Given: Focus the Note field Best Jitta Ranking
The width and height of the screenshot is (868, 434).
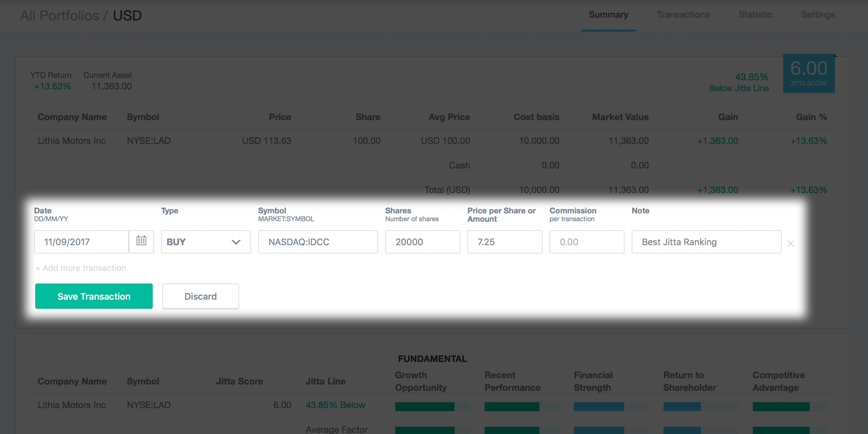Looking at the screenshot, I should 706,242.
